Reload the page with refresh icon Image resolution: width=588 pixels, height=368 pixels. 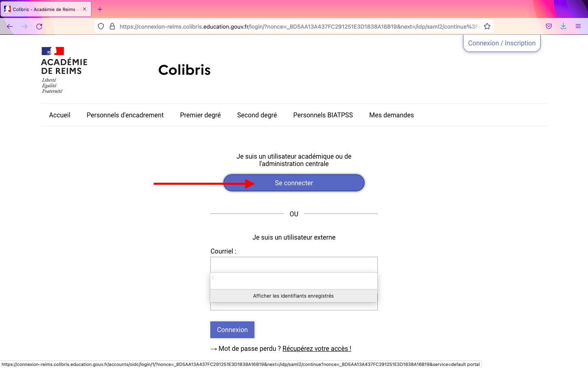tap(39, 27)
